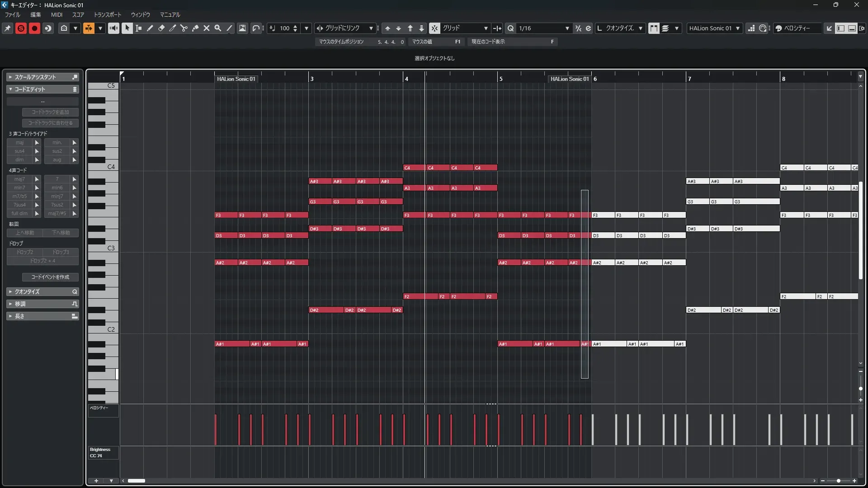Click the Object Selection arrow tool
The height and width of the screenshot is (488, 868).
(x=127, y=28)
